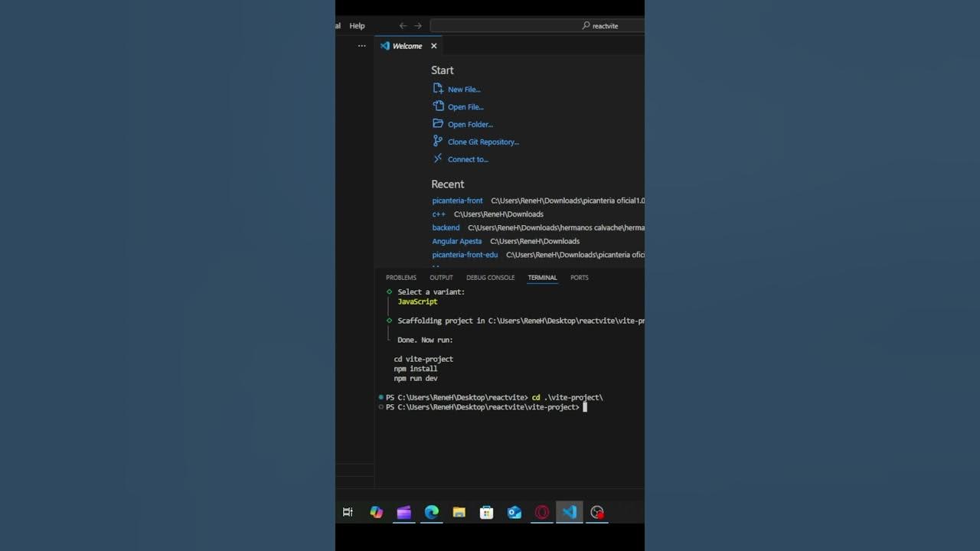Open the recording app on taskbar
980x551 pixels.
[597, 512]
